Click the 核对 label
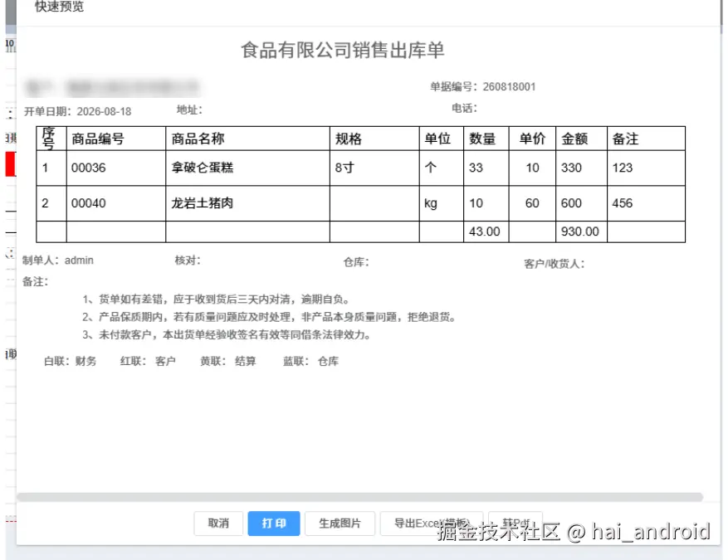Screen dimensions: 728x560 pyautogui.click(x=188, y=261)
